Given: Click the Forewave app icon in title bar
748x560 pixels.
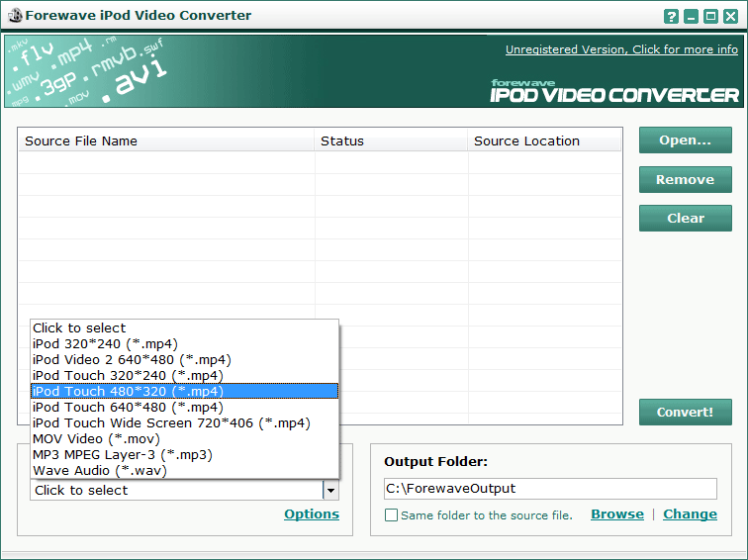Looking at the screenshot, I should (x=15, y=15).
